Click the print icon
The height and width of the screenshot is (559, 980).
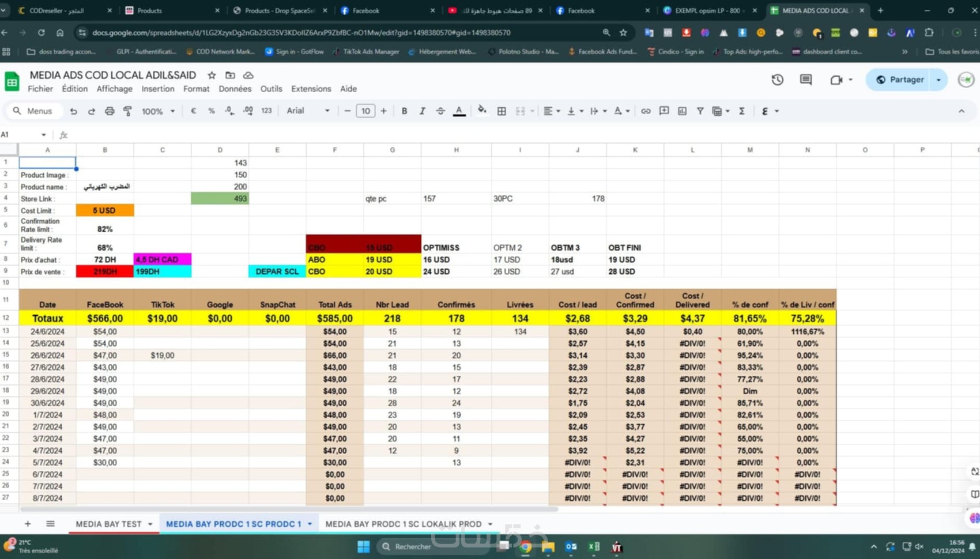pos(110,111)
